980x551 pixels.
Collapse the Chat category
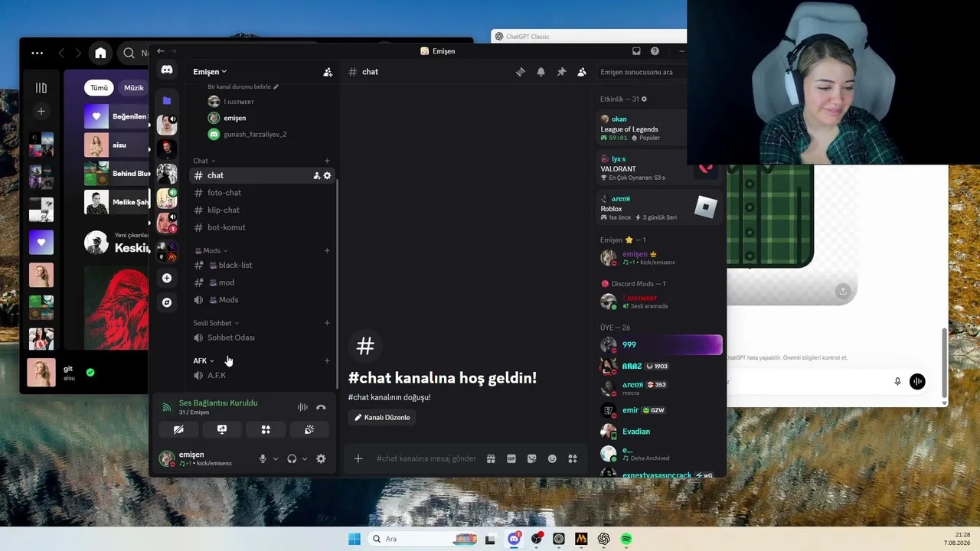coord(204,161)
